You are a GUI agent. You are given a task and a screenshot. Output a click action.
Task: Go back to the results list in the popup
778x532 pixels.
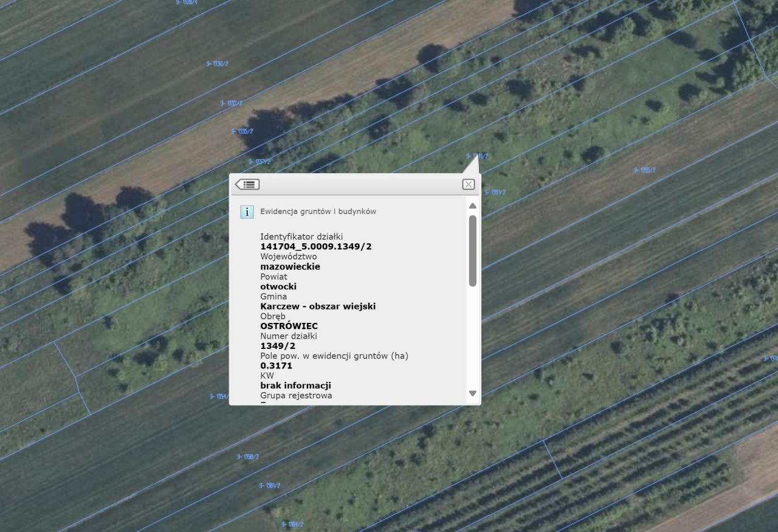[247, 184]
